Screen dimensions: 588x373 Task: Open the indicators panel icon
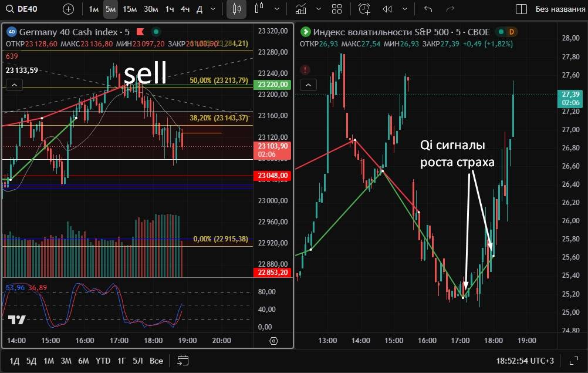coord(301,9)
